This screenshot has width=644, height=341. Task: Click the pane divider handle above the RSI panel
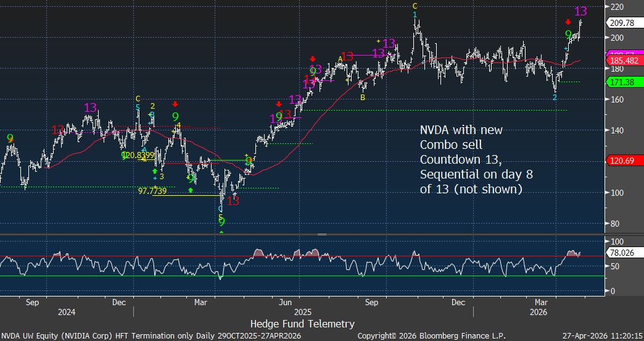[x=321, y=235]
